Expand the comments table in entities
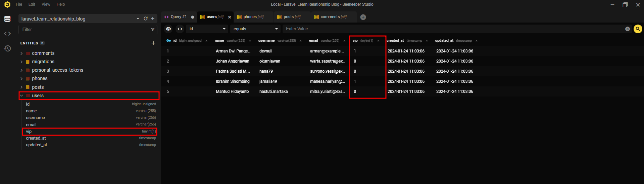 (x=21, y=53)
